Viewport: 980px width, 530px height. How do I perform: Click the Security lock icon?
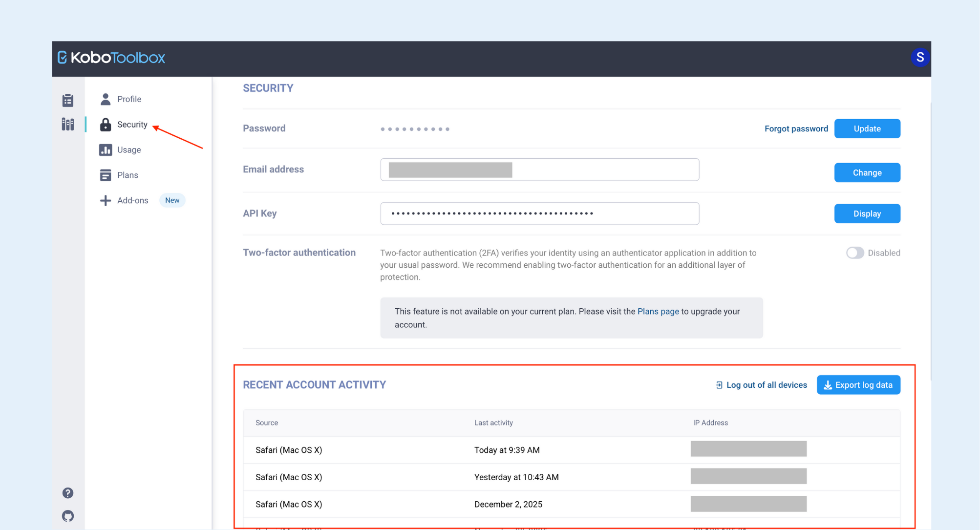pos(106,125)
